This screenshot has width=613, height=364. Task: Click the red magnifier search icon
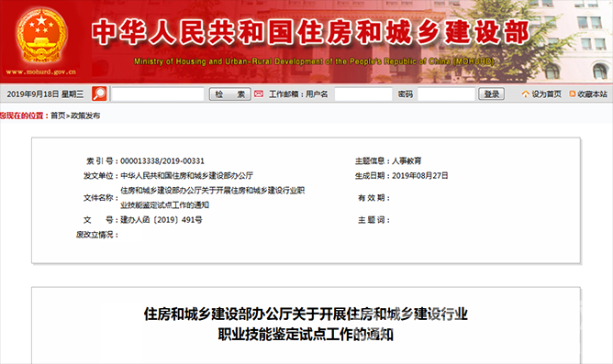pyautogui.click(x=99, y=94)
